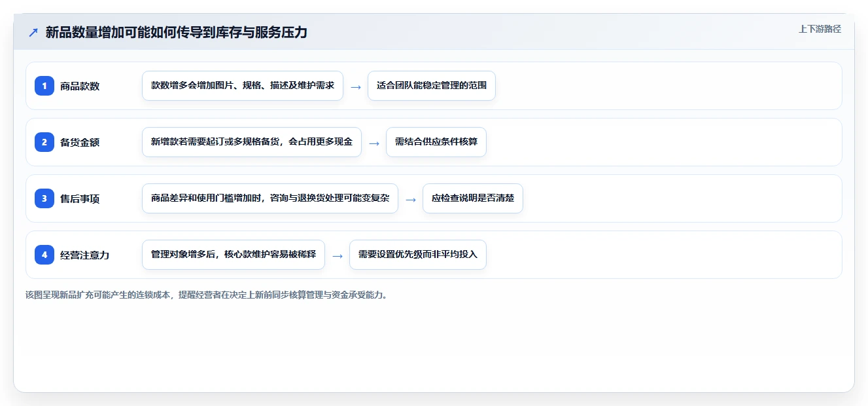This screenshot has height=406, width=868.
Task: Click the box 需要设置优先级而非平均投入
Action: [x=418, y=255]
